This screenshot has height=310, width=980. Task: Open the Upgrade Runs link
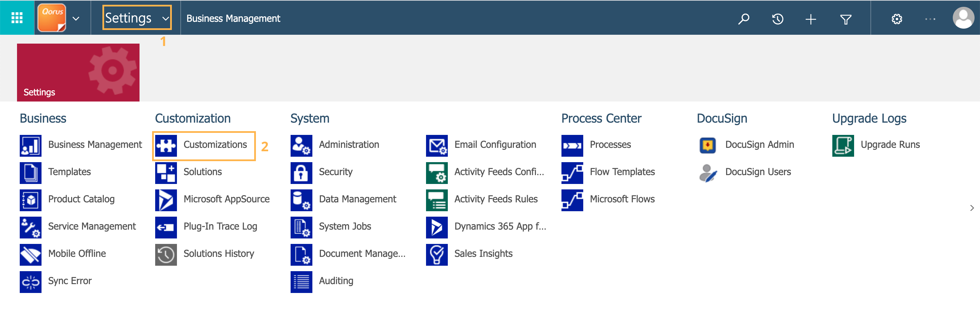coord(890,145)
